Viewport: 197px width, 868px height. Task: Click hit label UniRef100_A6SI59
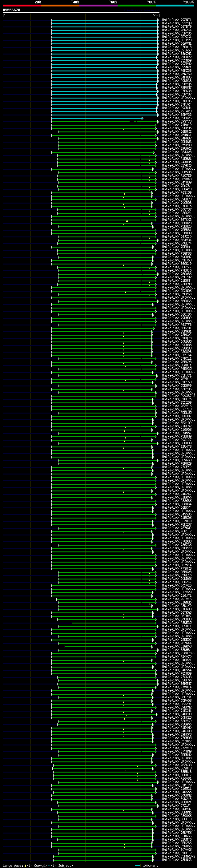pyautogui.click(x=177, y=193)
